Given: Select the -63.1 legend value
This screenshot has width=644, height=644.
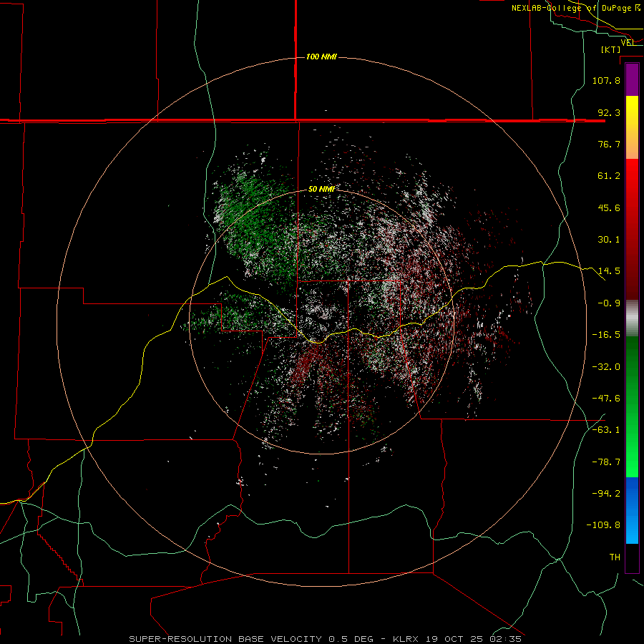Looking at the screenshot, I should point(606,430).
